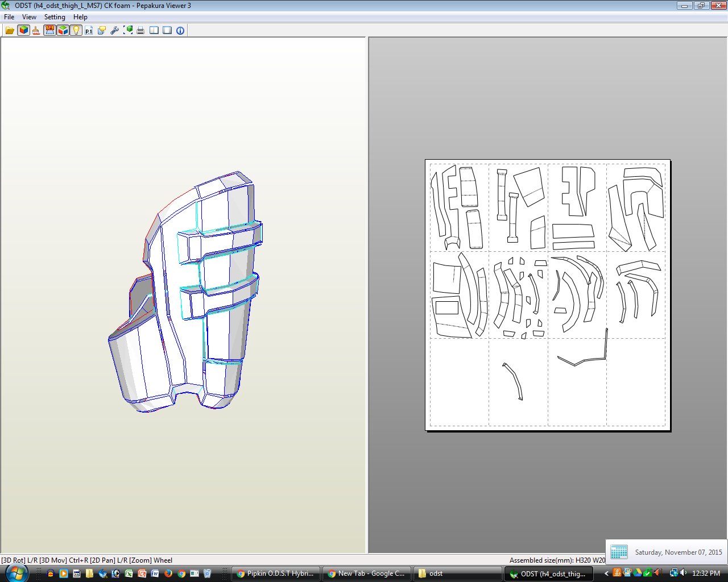Click the network connection tray icon

click(x=674, y=573)
